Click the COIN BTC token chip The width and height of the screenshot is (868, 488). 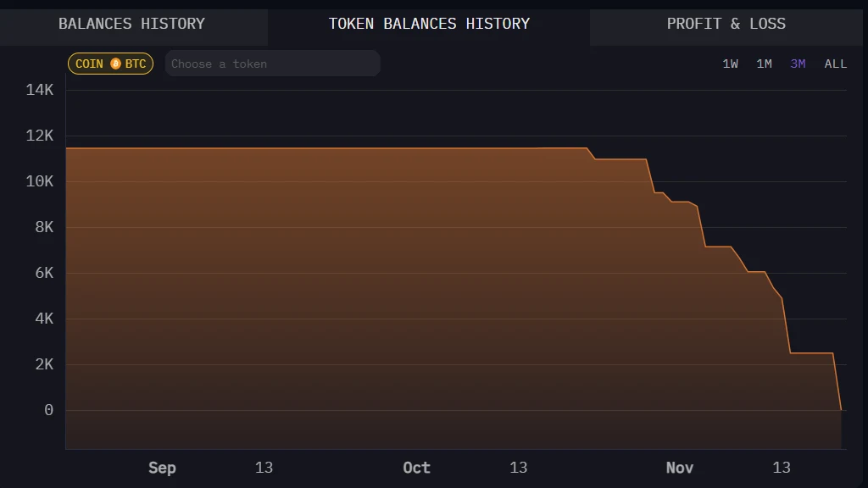coord(111,64)
